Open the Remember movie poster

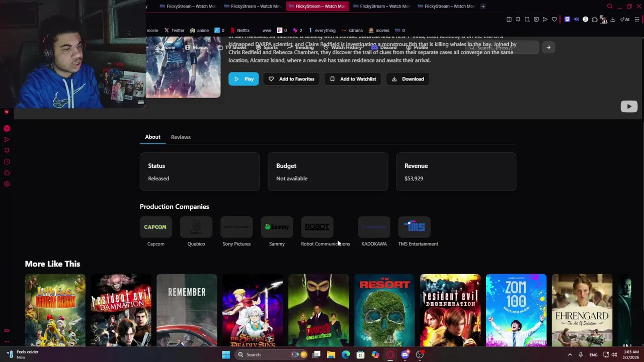(187, 310)
